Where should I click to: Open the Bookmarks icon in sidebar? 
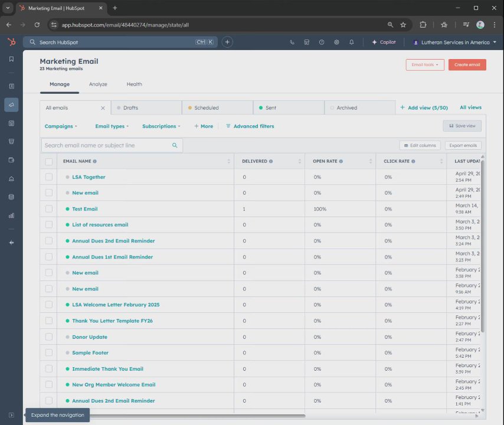point(11,59)
